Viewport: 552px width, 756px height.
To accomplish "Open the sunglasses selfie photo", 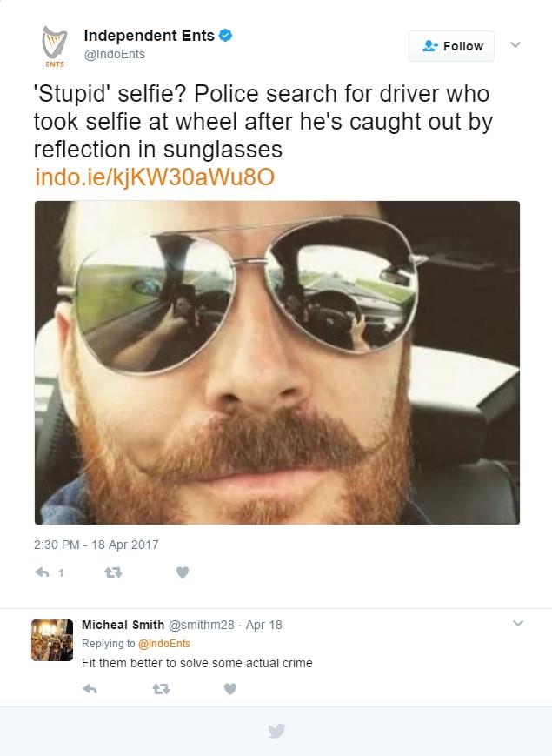I will [276, 363].
